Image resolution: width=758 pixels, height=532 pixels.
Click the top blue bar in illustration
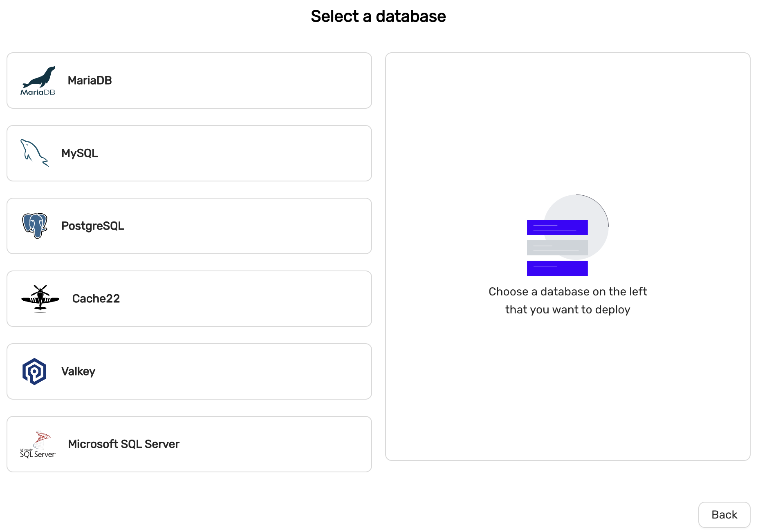(557, 228)
